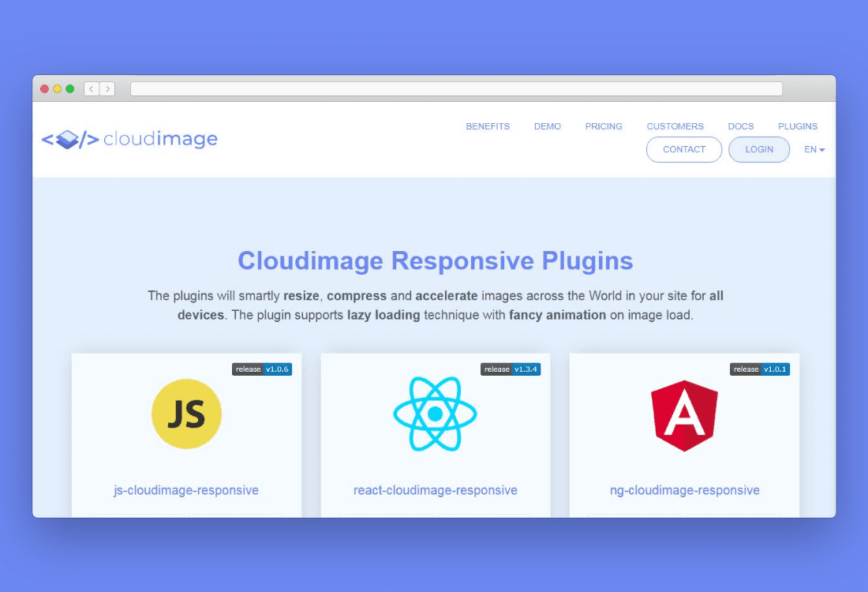Click the release v1.0.6 badge
Screen dimensions: 868x592
click(262, 369)
